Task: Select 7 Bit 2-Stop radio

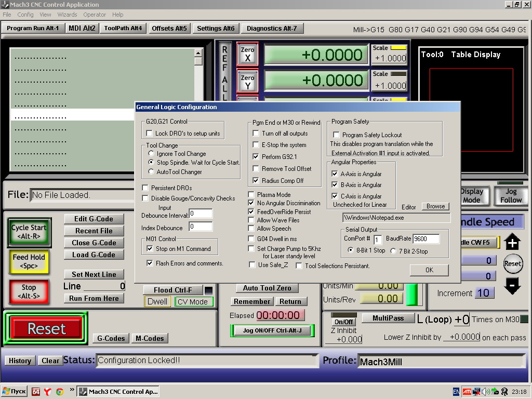Action: point(393,251)
